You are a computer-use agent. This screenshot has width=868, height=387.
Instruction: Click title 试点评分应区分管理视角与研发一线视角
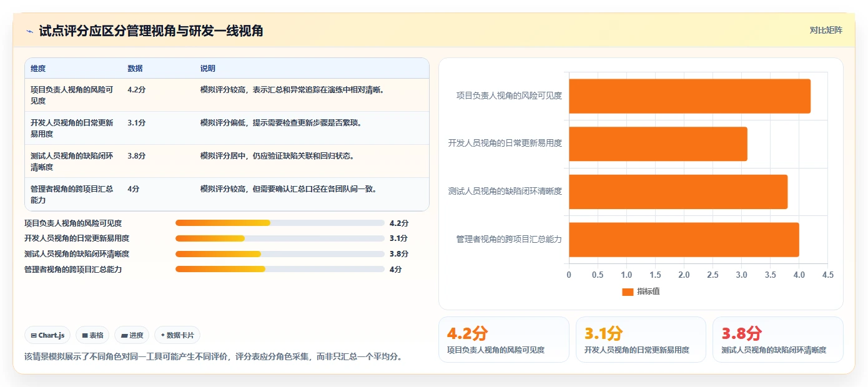[x=151, y=31]
